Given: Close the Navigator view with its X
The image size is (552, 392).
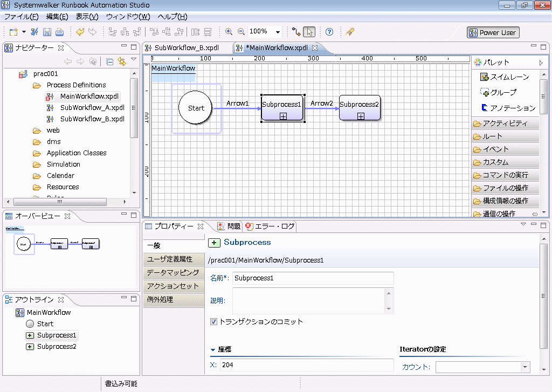Looking at the screenshot, I should (x=61, y=47).
